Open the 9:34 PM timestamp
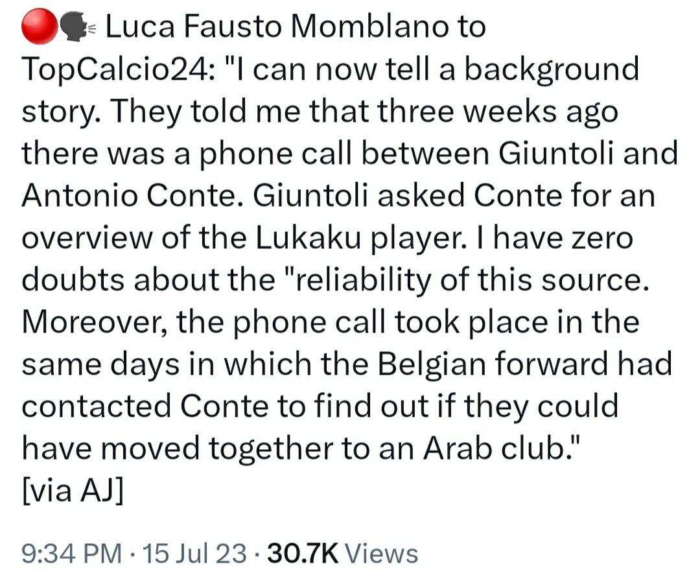 point(71,554)
